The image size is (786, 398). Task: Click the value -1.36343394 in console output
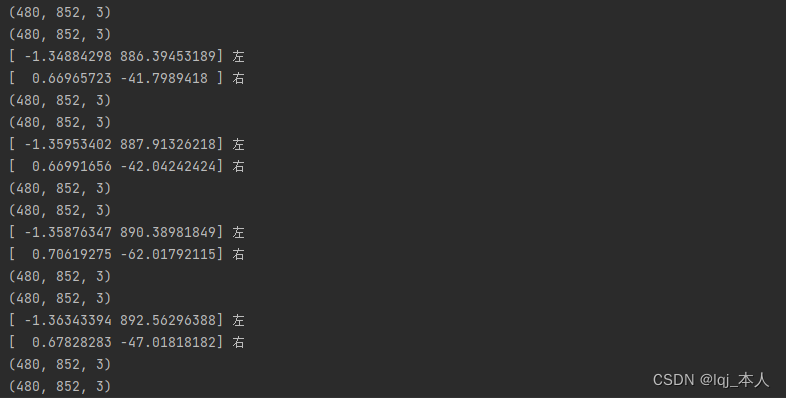(68, 320)
